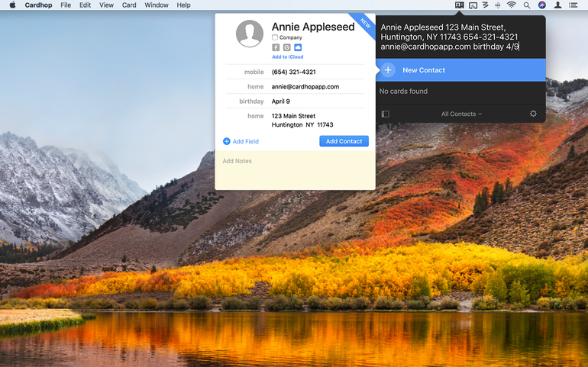
Task: Click the contact avatar placeholder
Action: click(250, 34)
